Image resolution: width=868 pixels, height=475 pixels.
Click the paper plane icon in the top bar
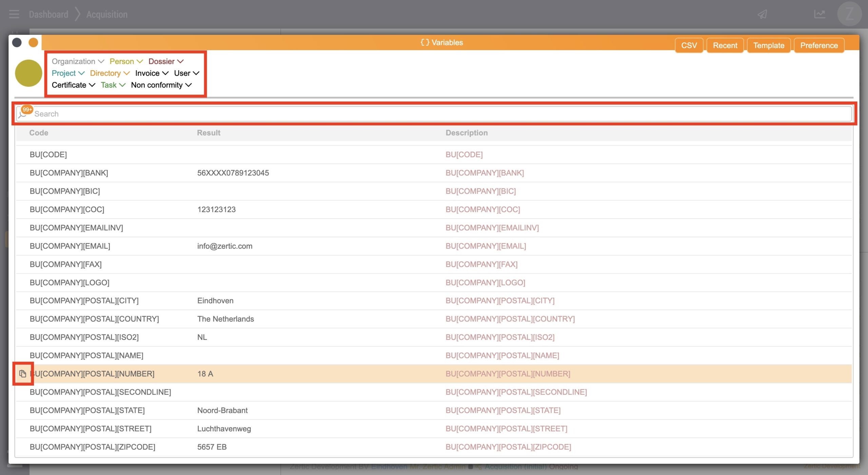(x=763, y=14)
